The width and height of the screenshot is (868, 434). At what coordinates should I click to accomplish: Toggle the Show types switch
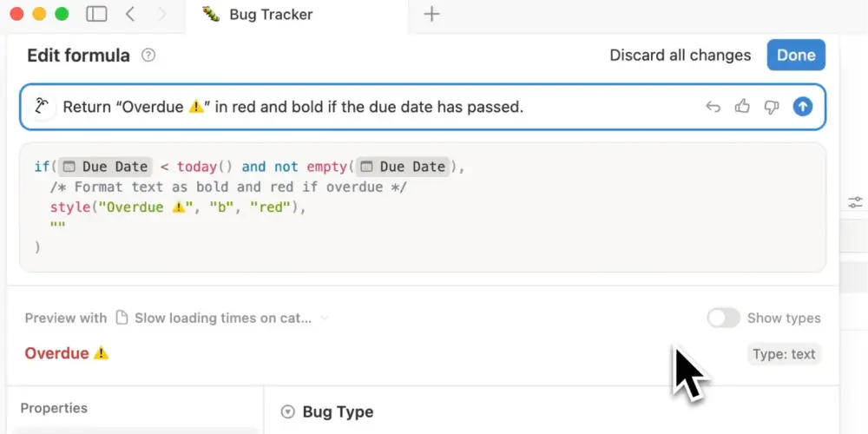(723, 318)
